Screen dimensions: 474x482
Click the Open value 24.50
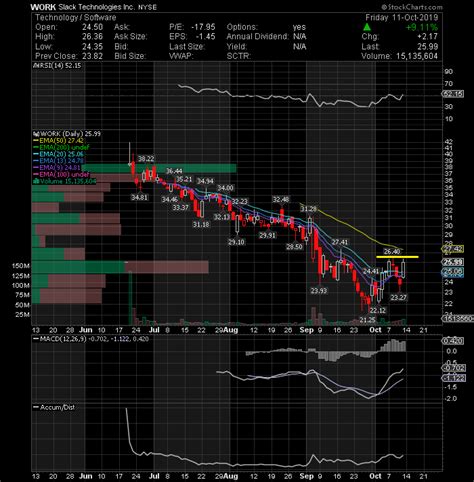[92, 27]
